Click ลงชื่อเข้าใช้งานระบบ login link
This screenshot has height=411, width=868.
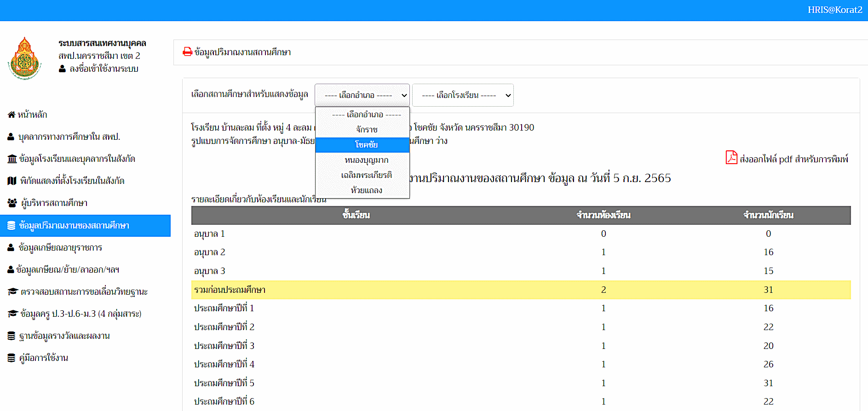103,69
